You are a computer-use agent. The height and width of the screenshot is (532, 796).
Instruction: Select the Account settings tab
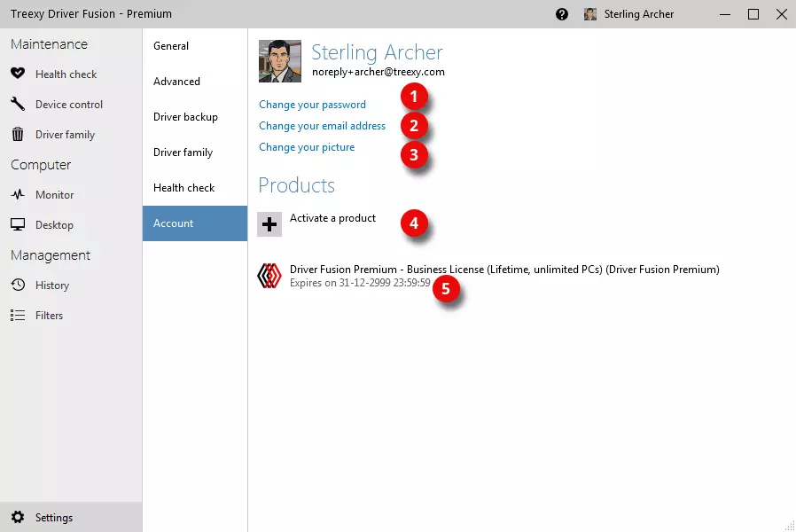(195, 223)
